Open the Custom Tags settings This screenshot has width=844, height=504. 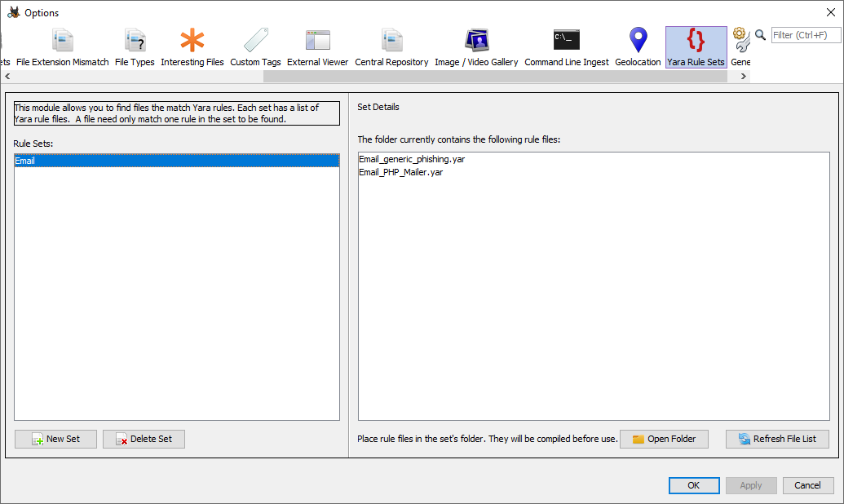point(255,47)
